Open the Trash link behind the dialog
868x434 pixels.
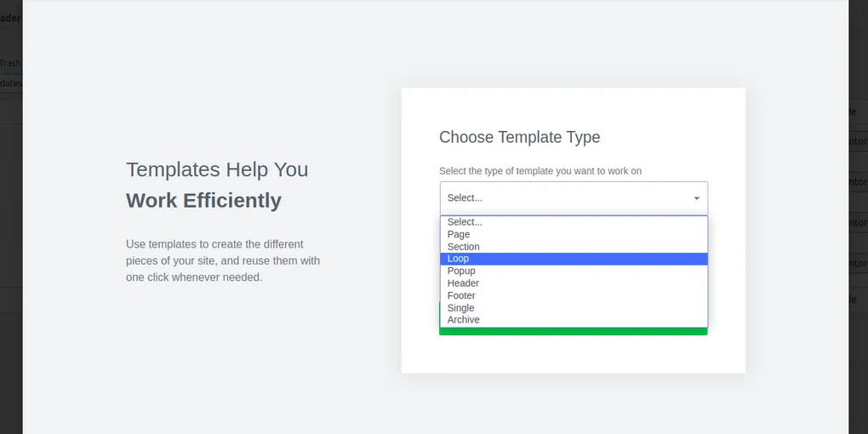coord(10,63)
